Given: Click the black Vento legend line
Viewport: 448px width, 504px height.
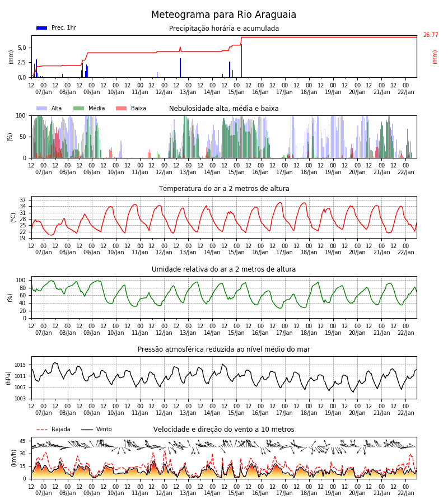Looking at the screenshot, I should click(87, 430).
